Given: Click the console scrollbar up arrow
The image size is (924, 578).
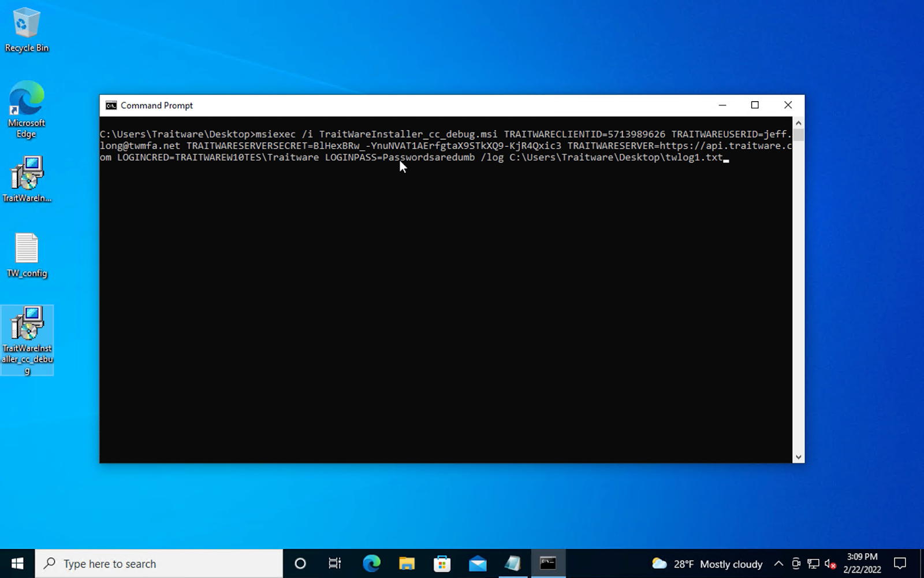Looking at the screenshot, I should pos(798,123).
